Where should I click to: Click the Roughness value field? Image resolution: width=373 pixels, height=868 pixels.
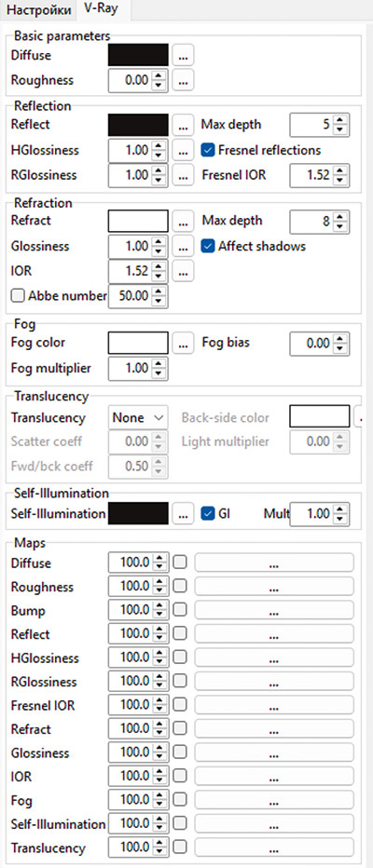(x=130, y=81)
